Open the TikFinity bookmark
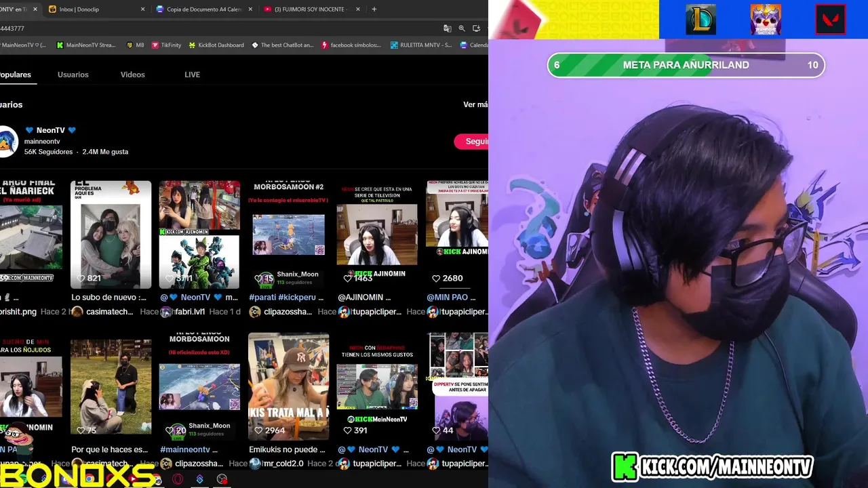Image resolution: width=868 pixels, height=488 pixels. point(166,45)
